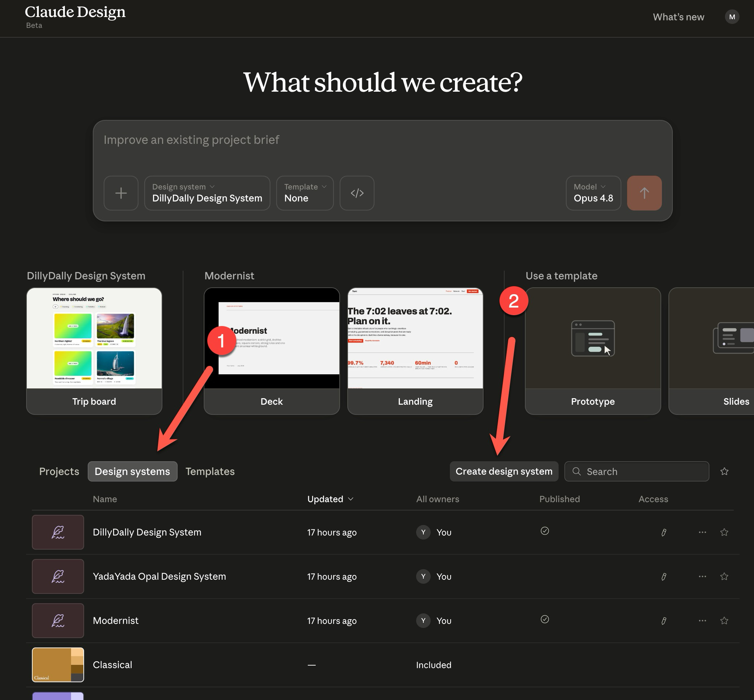This screenshot has height=700, width=754.
Task: Click the magnifier icon in the Search box
Action: [x=577, y=471]
